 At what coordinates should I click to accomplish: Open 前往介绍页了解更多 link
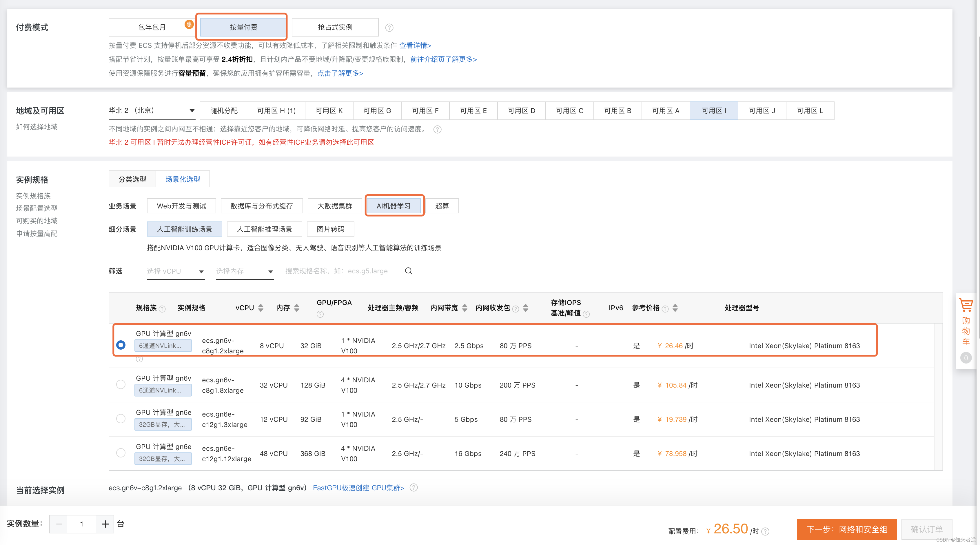pyautogui.click(x=443, y=59)
